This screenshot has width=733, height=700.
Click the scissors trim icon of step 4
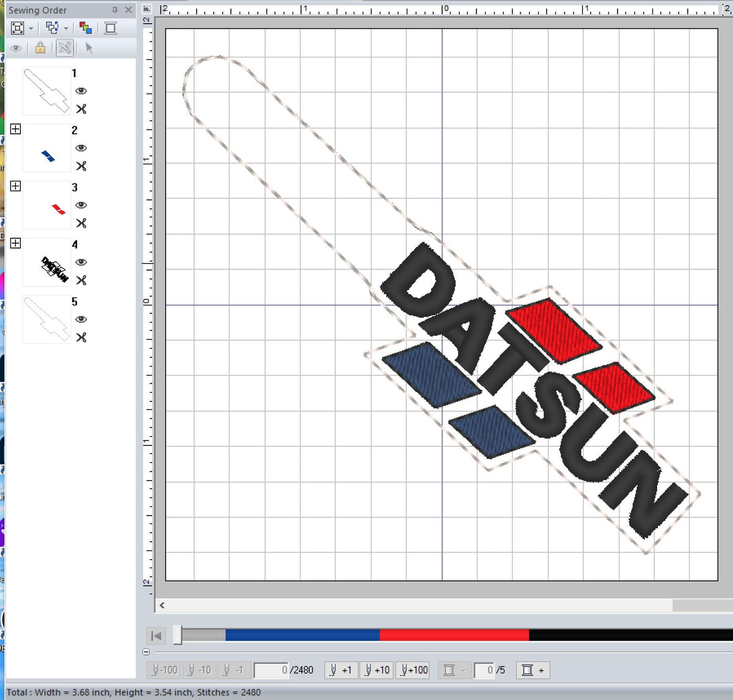[81, 280]
